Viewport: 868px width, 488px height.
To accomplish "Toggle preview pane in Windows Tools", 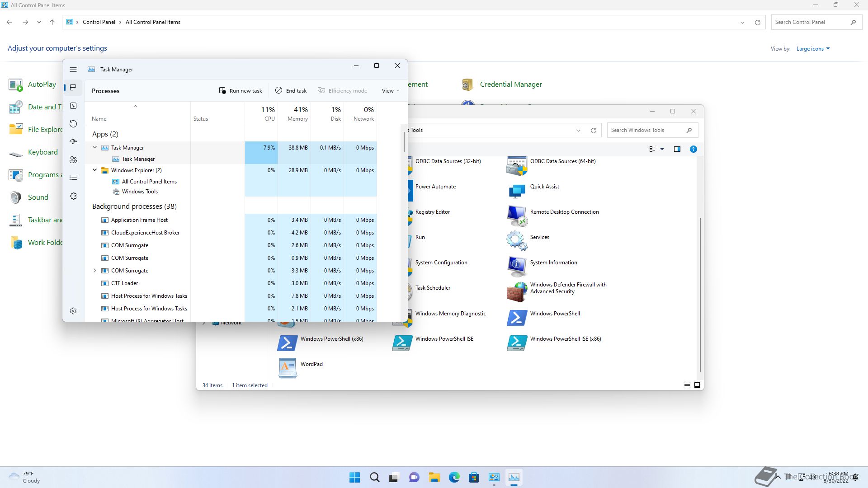I will [677, 149].
